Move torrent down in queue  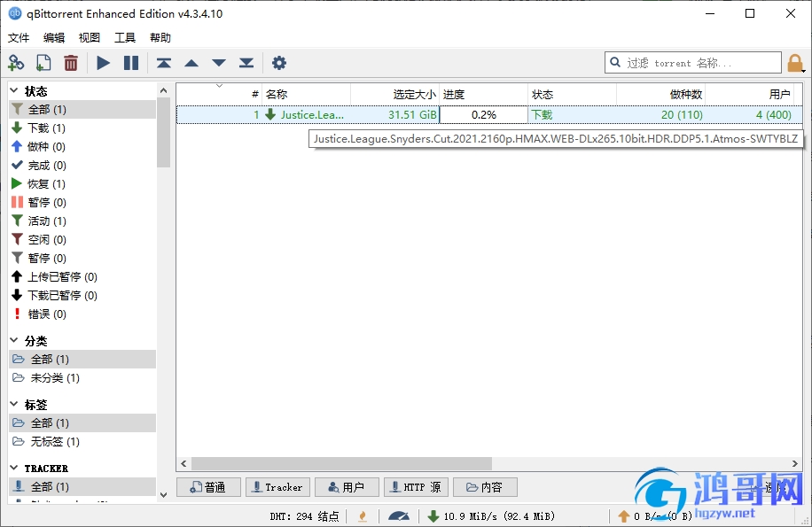[x=219, y=63]
